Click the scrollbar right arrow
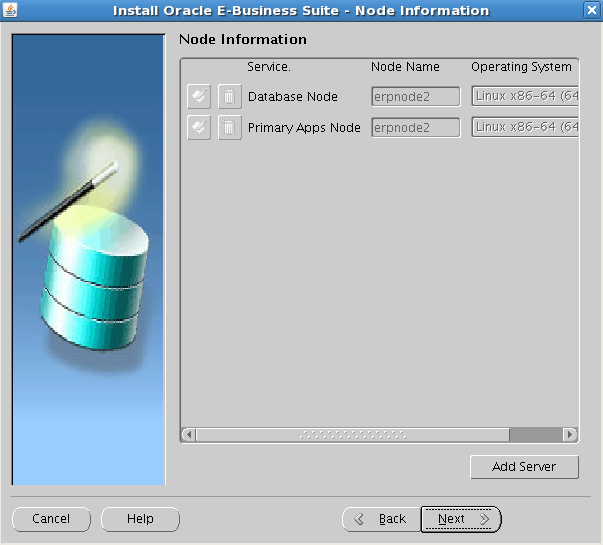This screenshot has height=545, width=603. coord(570,435)
